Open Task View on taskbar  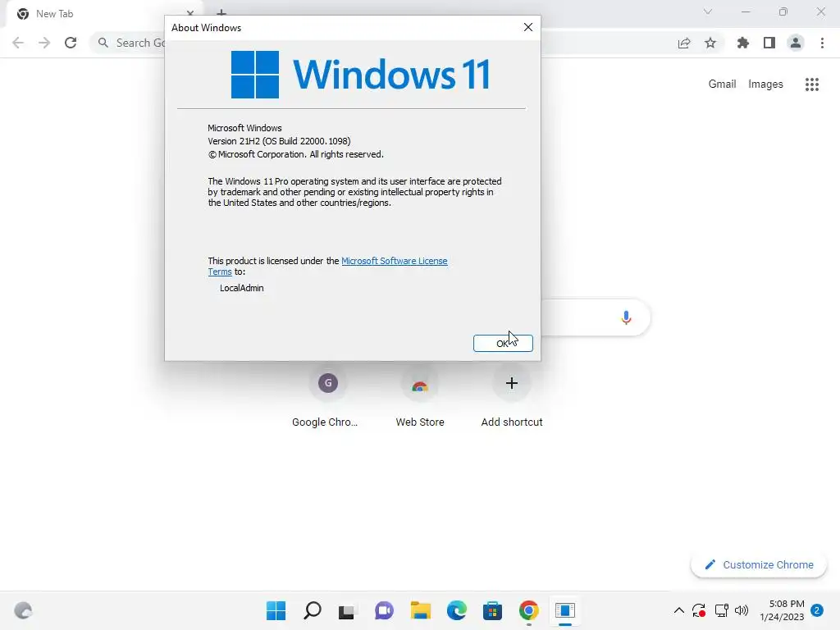[x=347, y=610]
